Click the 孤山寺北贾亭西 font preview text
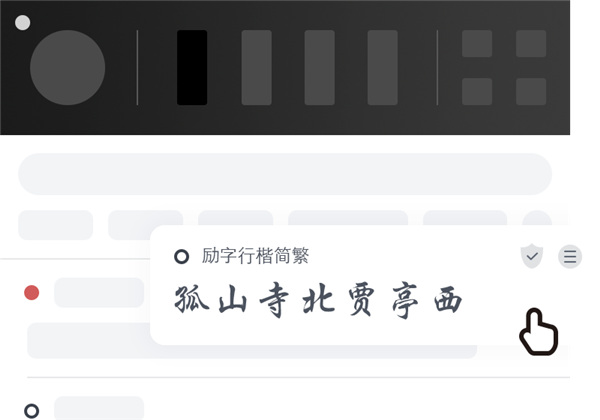The image size is (600, 420). click(318, 301)
